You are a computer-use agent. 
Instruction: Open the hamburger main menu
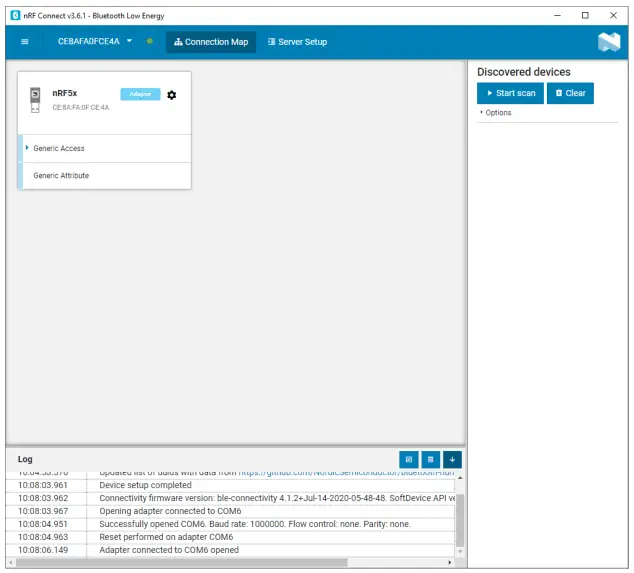point(25,42)
